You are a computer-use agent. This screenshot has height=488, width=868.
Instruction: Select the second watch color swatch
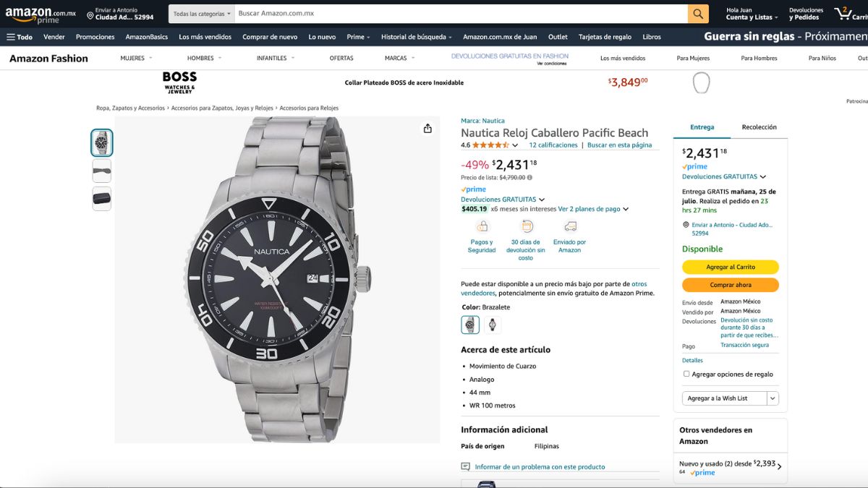click(493, 325)
